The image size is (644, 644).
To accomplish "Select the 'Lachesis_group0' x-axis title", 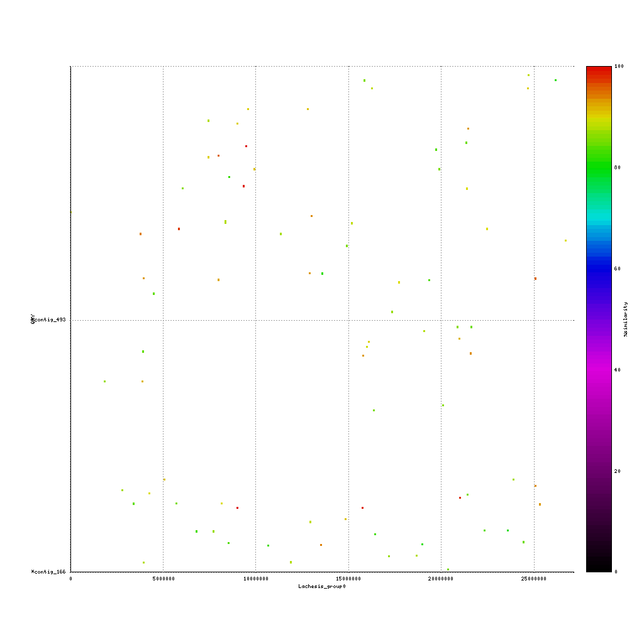I will pyautogui.click(x=321, y=586).
